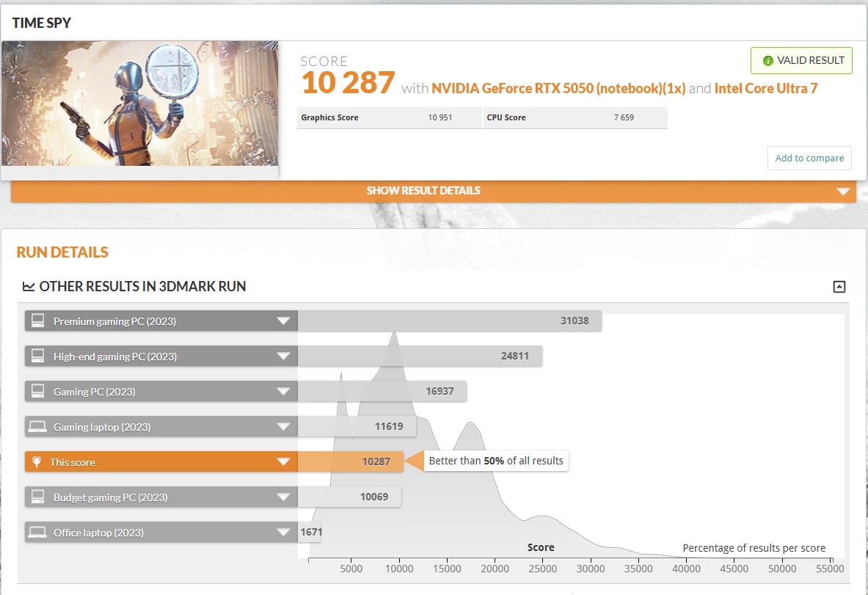Open the Gaming laptop (2023) dropdown arrow
The height and width of the screenshot is (595, 868).
coord(283,427)
